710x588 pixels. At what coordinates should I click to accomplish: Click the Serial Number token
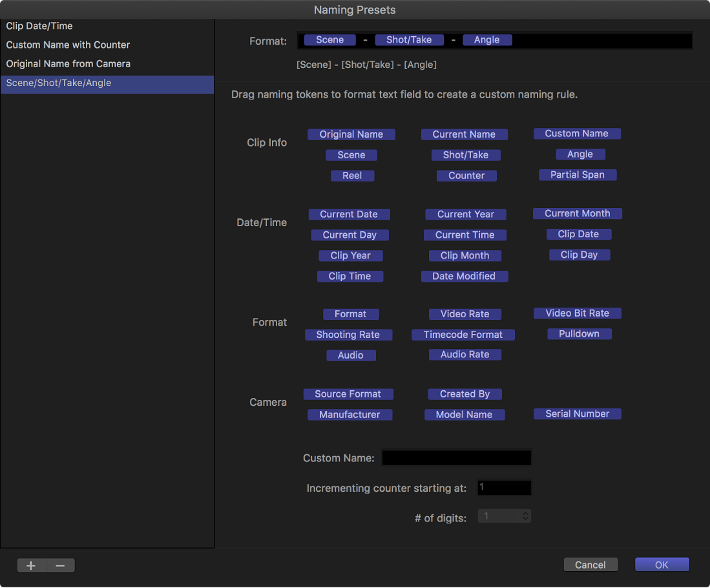tap(577, 414)
